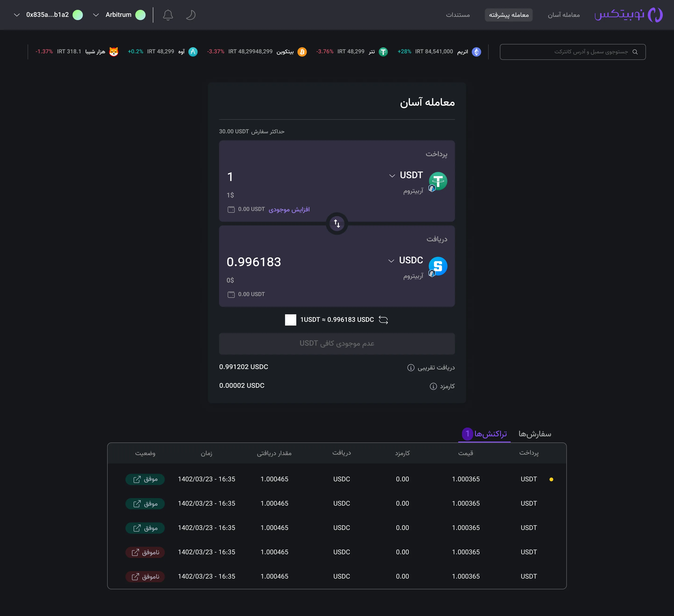The height and width of the screenshot is (616, 674).
Task: Click the پرداخت column header
Action: click(529, 453)
